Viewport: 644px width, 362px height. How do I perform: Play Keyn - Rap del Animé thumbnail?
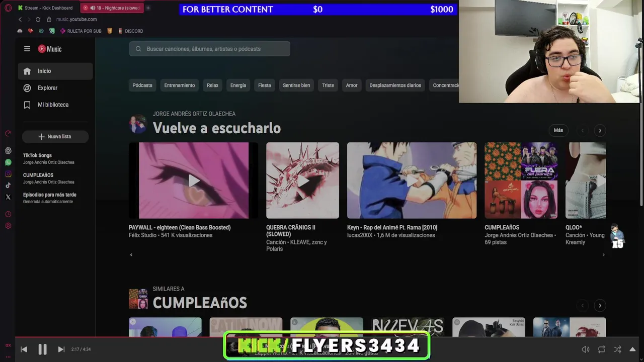pyautogui.click(x=412, y=180)
